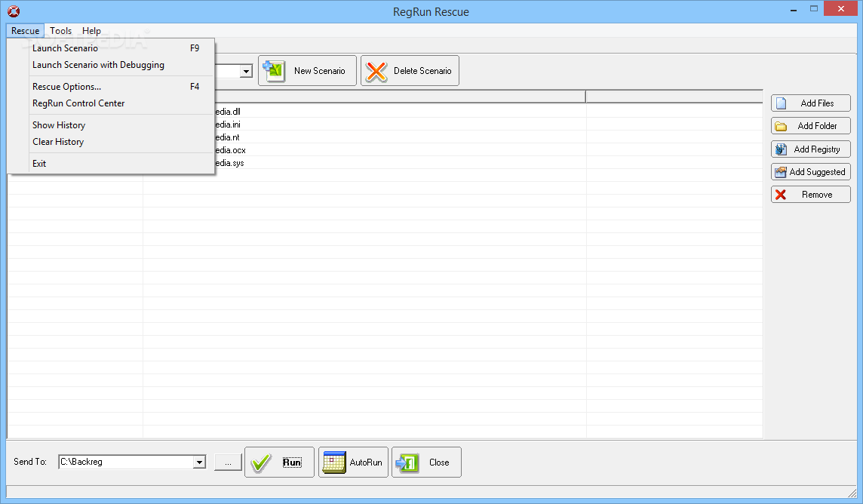Click the red X Delete Scenario icon
863x504 pixels.
point(376,71)
